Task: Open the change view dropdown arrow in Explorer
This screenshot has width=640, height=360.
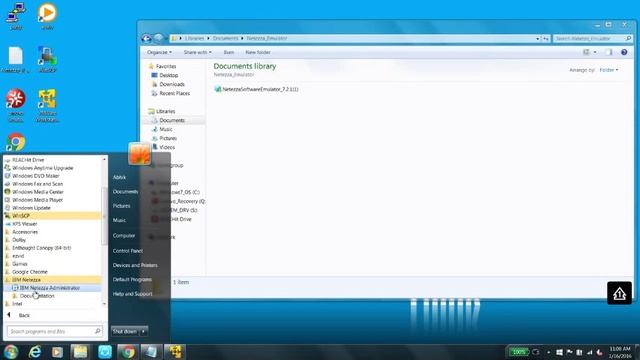Action: pos(595,52)
